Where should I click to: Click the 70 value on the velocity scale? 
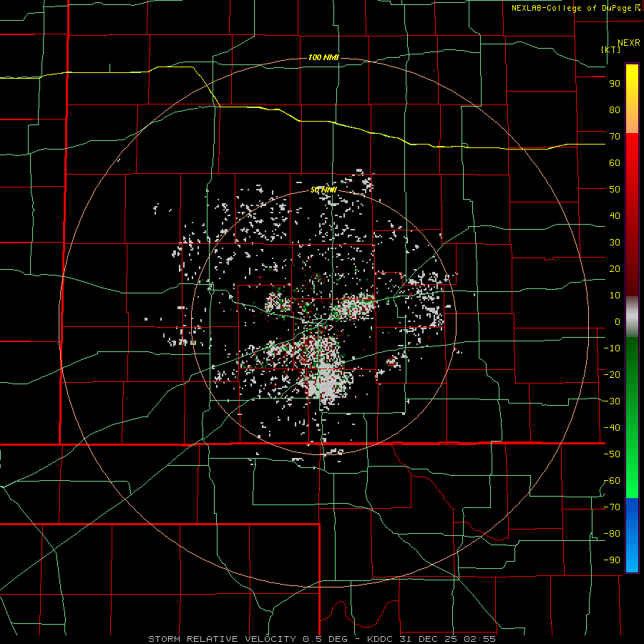pos(615,137)
